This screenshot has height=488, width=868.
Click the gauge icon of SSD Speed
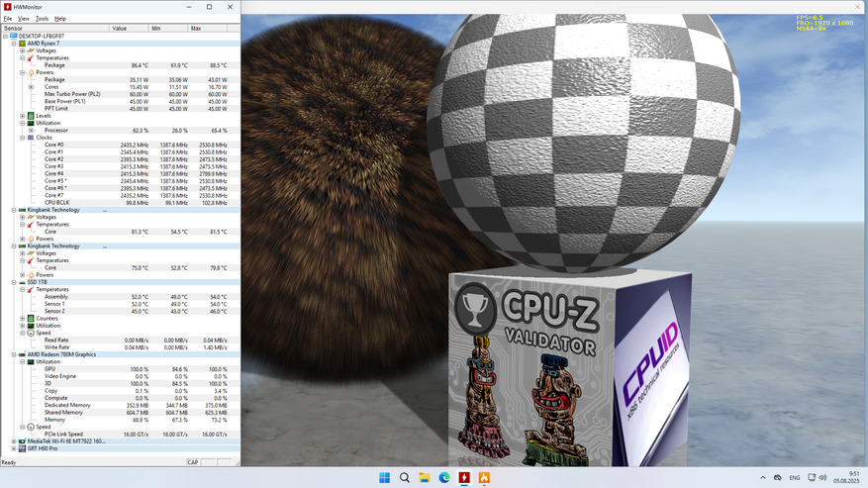pos(31,333)
